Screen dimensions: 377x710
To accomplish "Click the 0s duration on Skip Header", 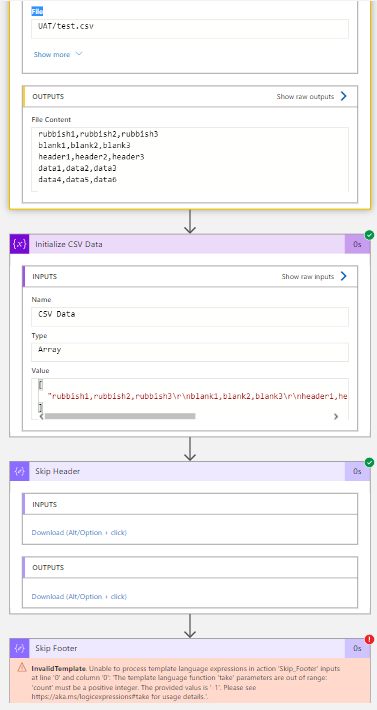I will click(x=358, y=471).
